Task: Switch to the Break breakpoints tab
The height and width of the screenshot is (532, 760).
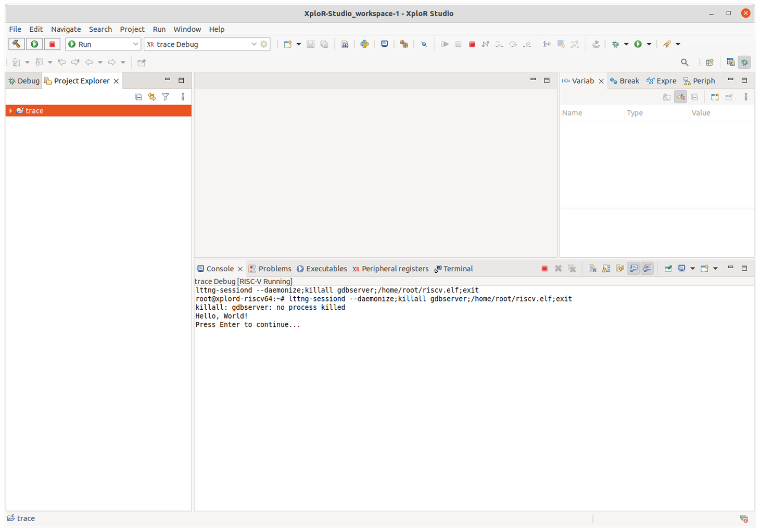Action: (625, 81)
